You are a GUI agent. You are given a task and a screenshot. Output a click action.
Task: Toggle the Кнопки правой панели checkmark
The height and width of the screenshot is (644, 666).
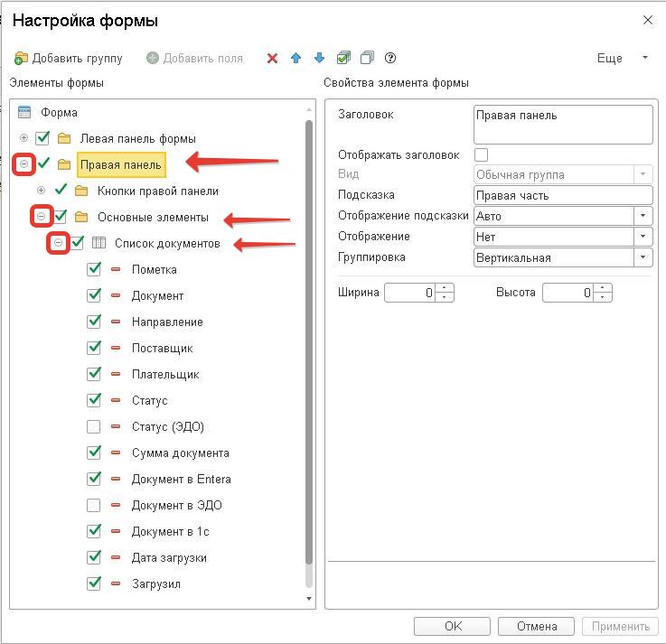click(x=61, y=190)
